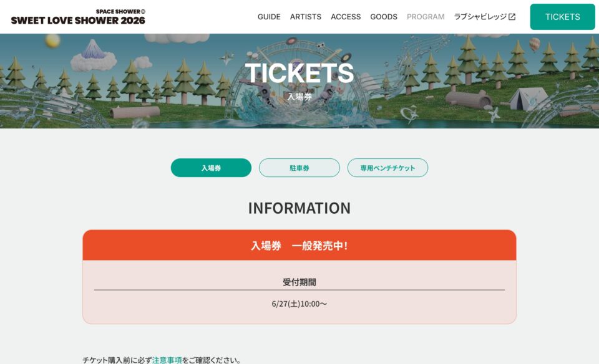
Task: Switch to the 専用ベンチチケット tab
Action: tap(387, 168)
